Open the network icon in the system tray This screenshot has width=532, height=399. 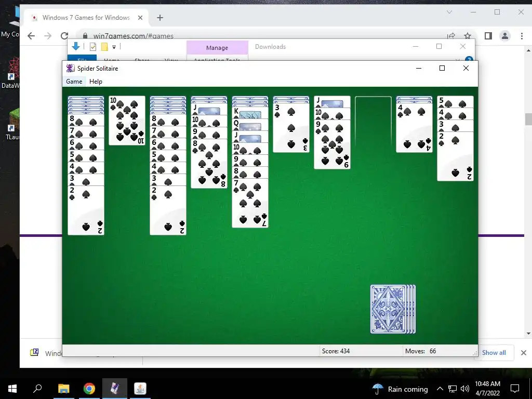(x=453, y=389)
